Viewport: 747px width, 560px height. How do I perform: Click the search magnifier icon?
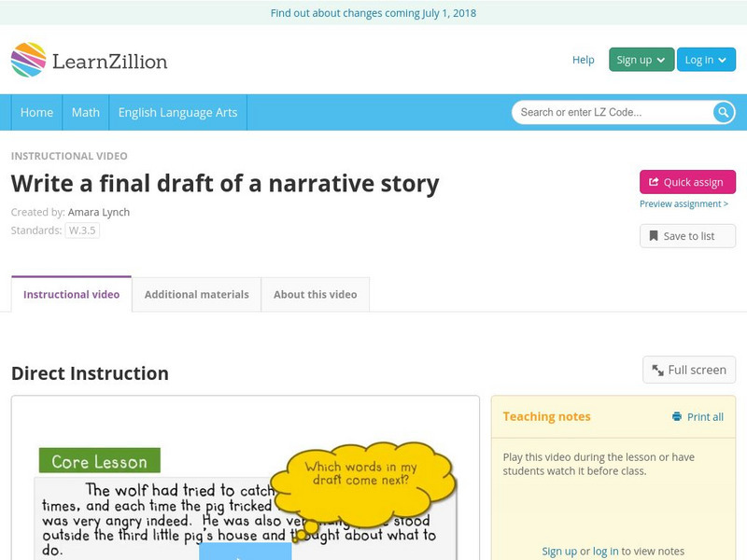coord(724,112)
